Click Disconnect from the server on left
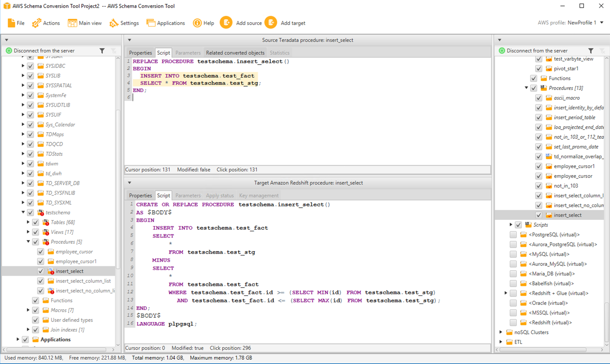 (44, 51)
